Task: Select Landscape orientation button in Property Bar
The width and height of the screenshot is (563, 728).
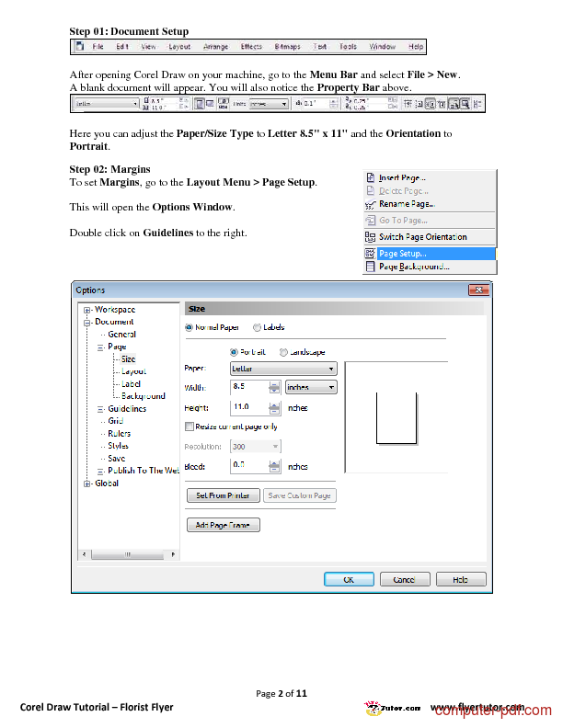Action: click(210, 104)
